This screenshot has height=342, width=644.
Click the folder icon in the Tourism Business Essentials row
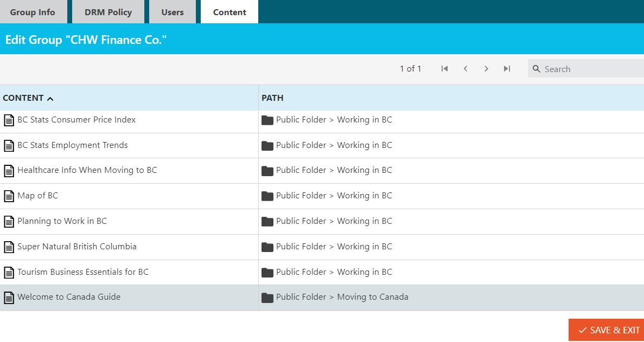(x=267, y=272)
